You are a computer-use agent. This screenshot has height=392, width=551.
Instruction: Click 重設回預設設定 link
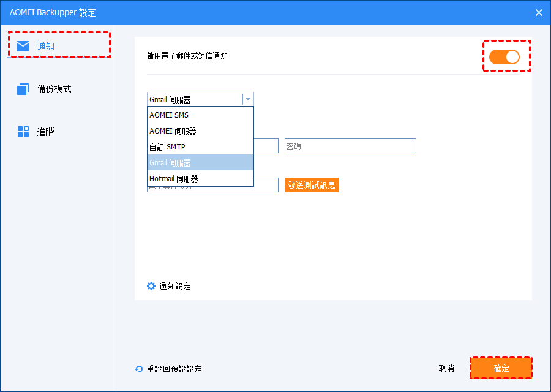click(174, 369)
